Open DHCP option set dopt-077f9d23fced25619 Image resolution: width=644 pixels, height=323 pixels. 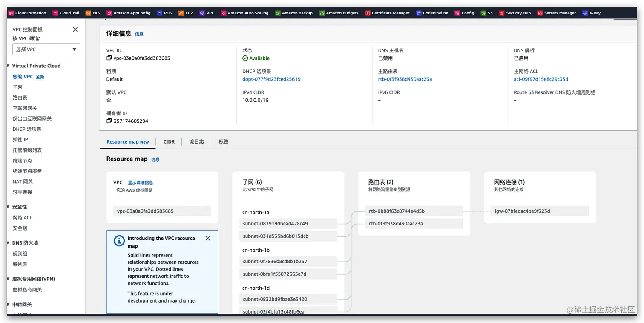(x=271, y=79)
